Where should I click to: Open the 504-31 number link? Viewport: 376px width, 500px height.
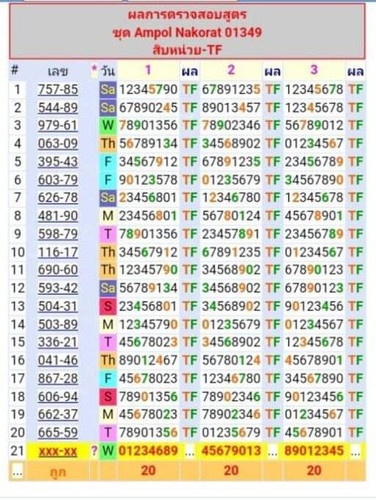(x=58, y=306)
